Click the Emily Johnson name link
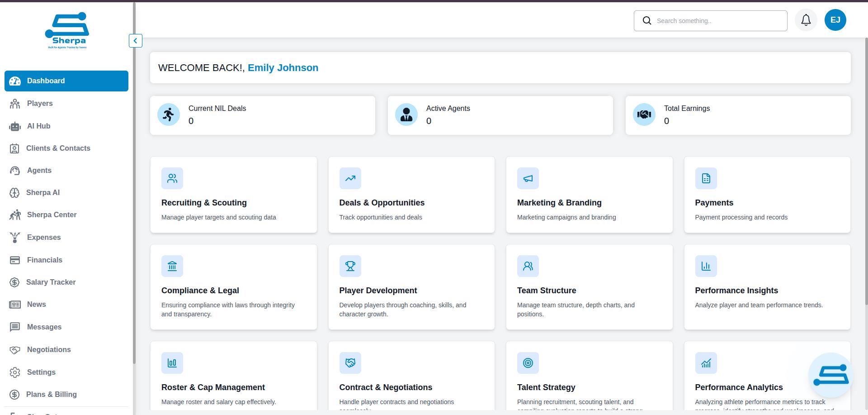 pyautogui.click(x=283, y=67)
